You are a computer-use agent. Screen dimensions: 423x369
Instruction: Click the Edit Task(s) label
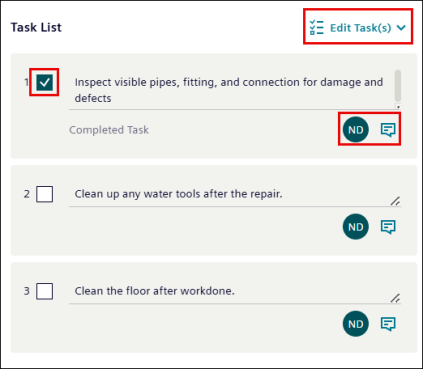361,28
